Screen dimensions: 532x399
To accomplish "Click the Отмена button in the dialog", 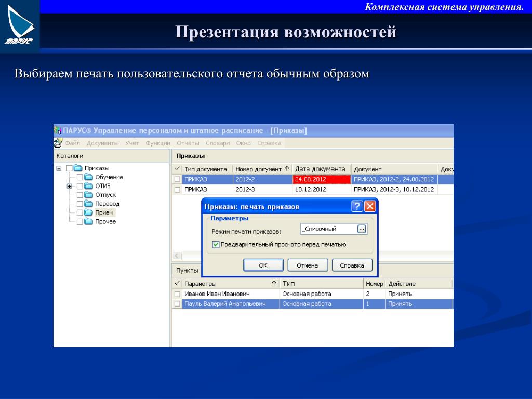I will pos(308,265).
